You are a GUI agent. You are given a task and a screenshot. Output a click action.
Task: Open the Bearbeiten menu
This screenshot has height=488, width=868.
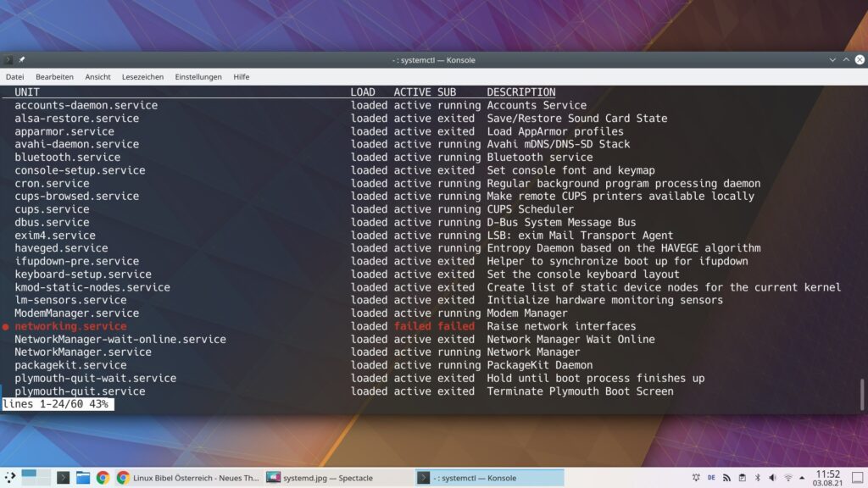coord(54,77)
